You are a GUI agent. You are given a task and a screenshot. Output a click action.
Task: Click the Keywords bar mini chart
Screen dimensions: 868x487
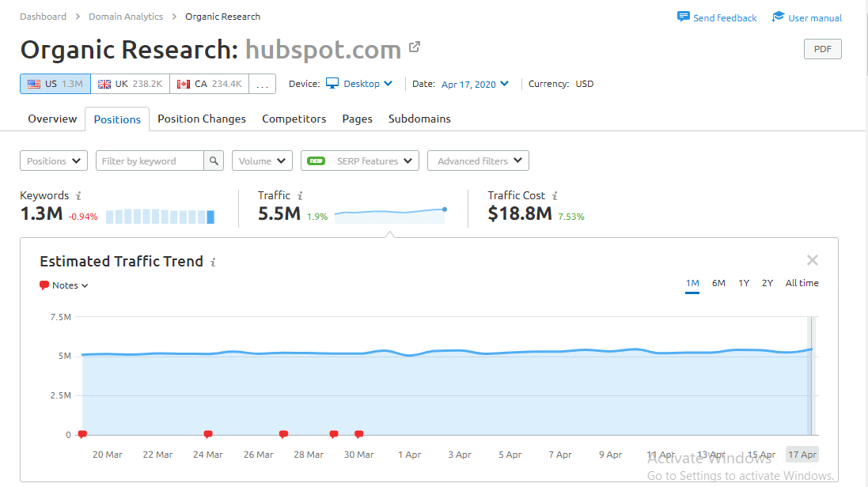(x=160, y=217)
